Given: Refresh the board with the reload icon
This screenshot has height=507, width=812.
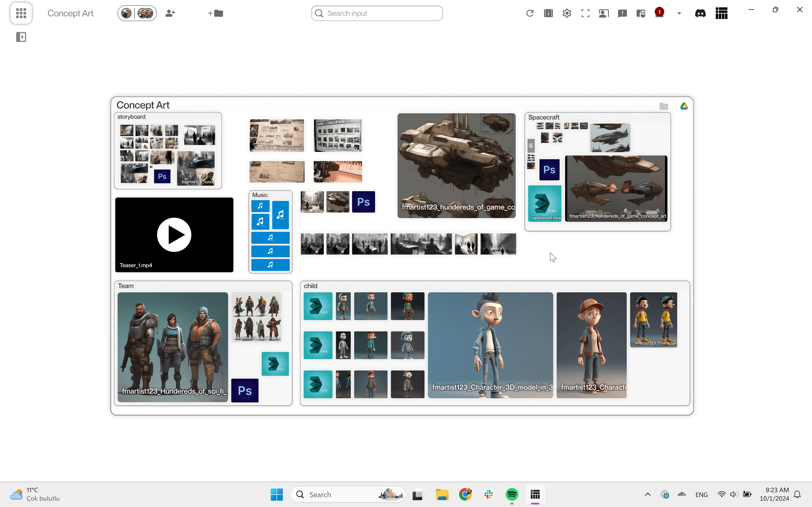Looking at the screenshot, I should click(529, 13).
